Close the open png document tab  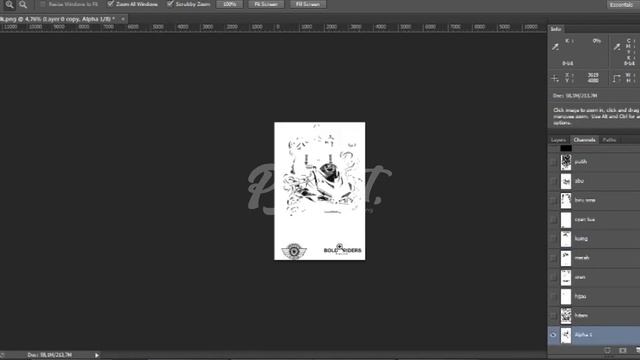pos(122,19)
